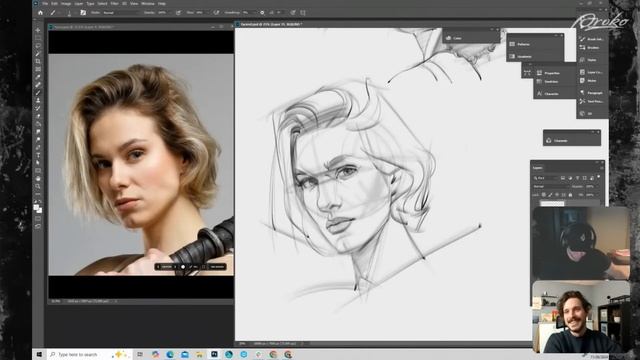Viewport: 640px width, 360px height.
Task: Open the File menu
Action: click(45, 3)
